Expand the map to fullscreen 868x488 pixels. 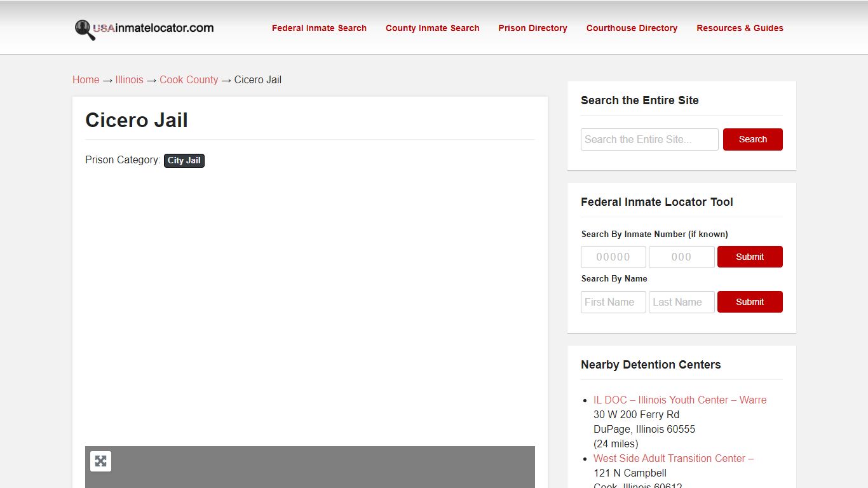(100, 461)
